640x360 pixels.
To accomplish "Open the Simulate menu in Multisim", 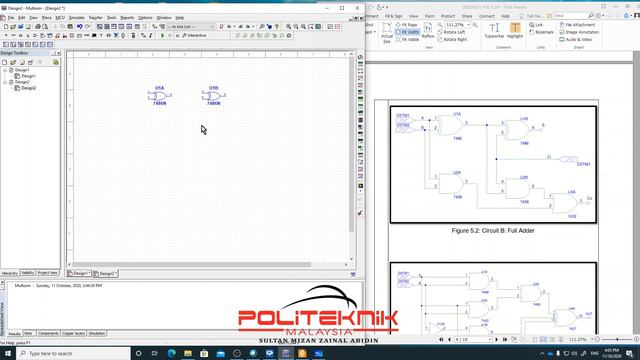I will point(76,18).
